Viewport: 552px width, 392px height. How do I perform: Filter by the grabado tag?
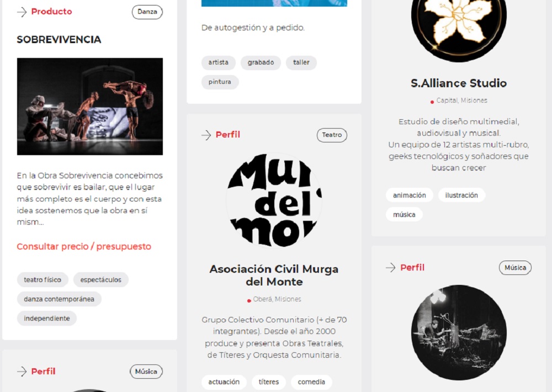(x=261, y=62)
